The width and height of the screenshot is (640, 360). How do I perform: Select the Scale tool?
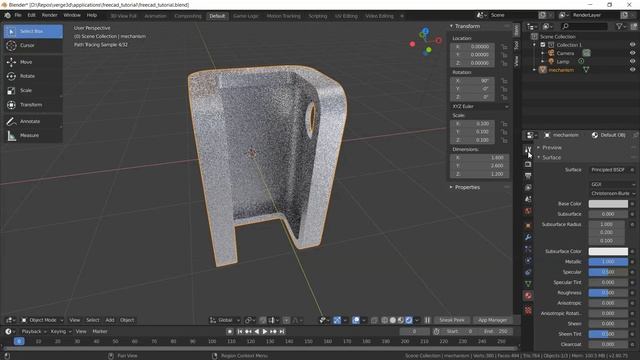click(x=33, y=90)
